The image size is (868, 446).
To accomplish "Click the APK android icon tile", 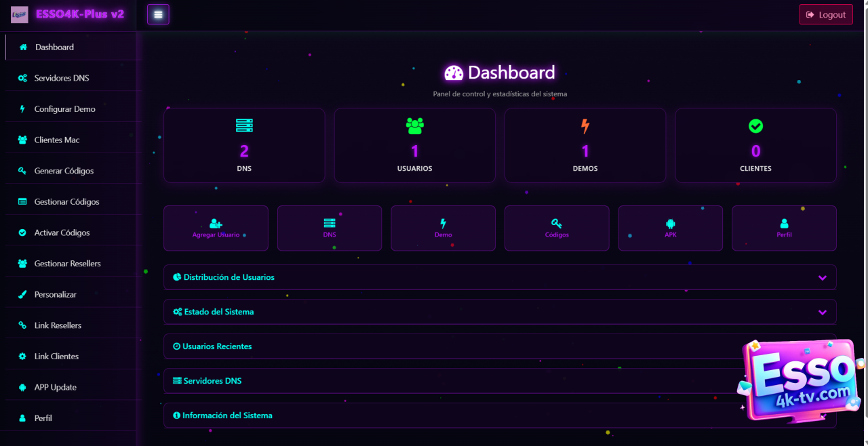I will click(670, 228).
